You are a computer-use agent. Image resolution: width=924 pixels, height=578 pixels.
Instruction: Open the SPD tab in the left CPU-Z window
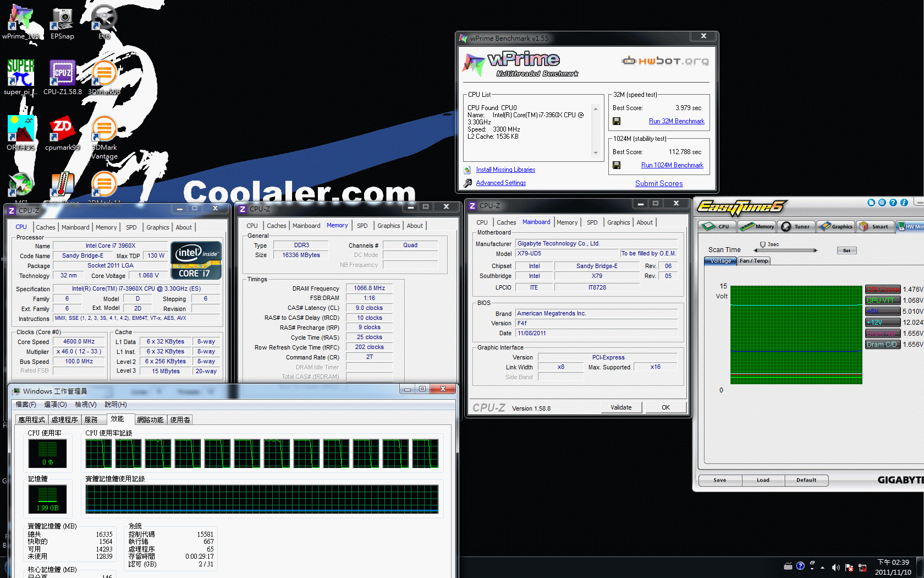131,227
